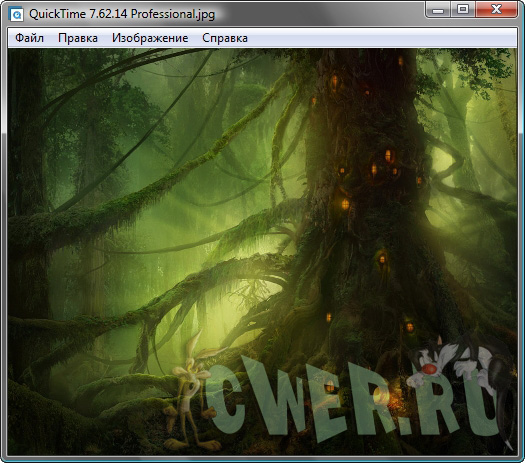Viewport: 525px width, 463px height.
Task: Open the Файл menu
Action: 29,38
